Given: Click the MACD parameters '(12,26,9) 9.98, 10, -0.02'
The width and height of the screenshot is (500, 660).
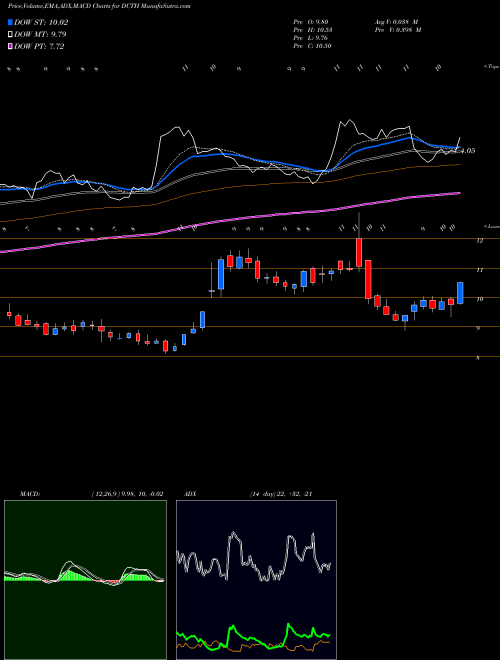Looking at the screenshot, I should point(127,494).
